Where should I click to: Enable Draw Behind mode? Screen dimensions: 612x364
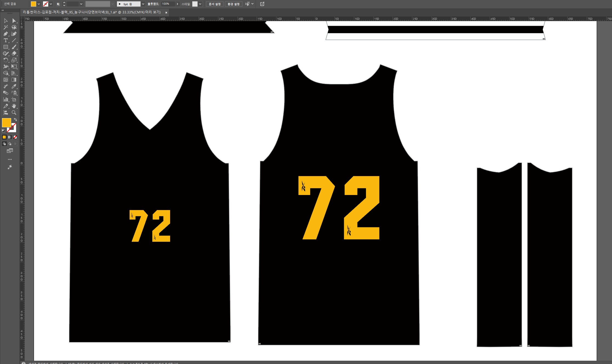[x=10, y=144]
